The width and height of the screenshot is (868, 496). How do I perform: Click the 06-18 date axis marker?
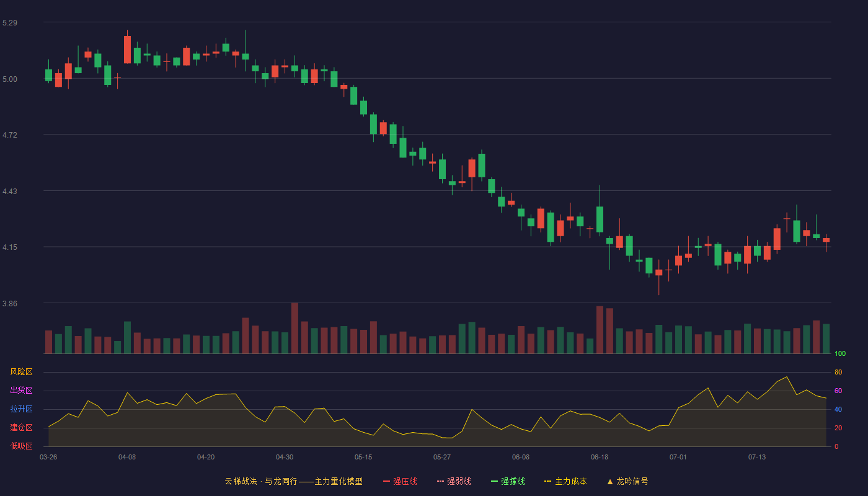(600, 457)
